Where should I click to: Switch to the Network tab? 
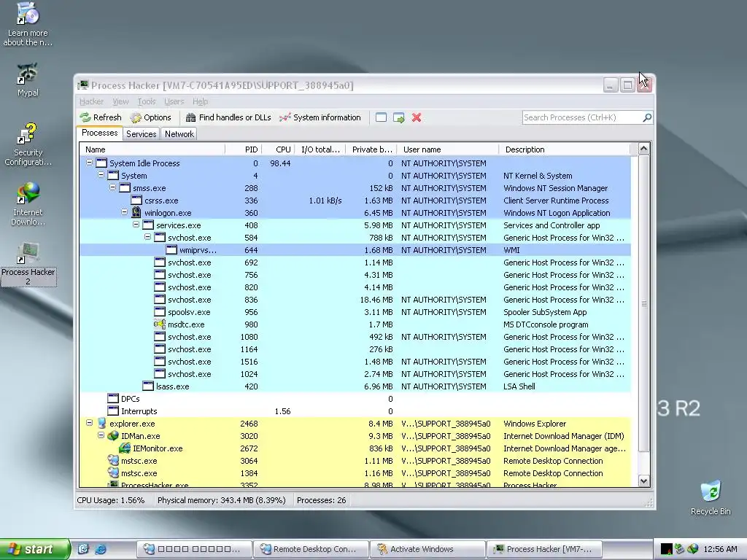[x=179, y=134]
